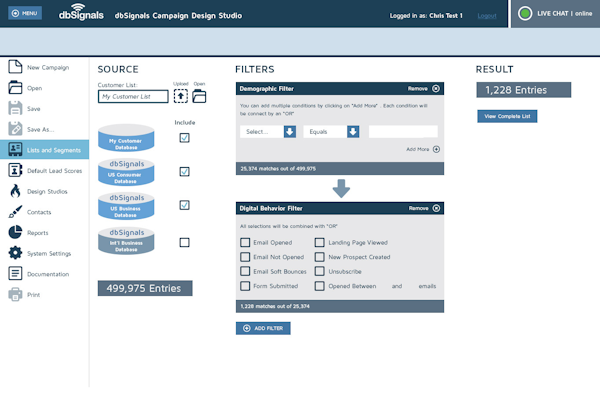Click the Int'l Business Database cylinder
Screen dimensions: 600x396
[126, 240]
